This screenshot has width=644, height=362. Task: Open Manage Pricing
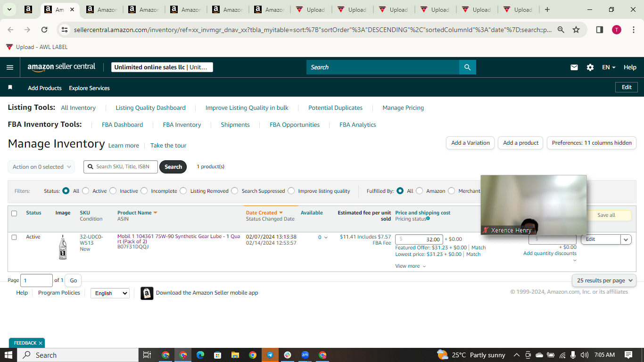pos(403,108)
